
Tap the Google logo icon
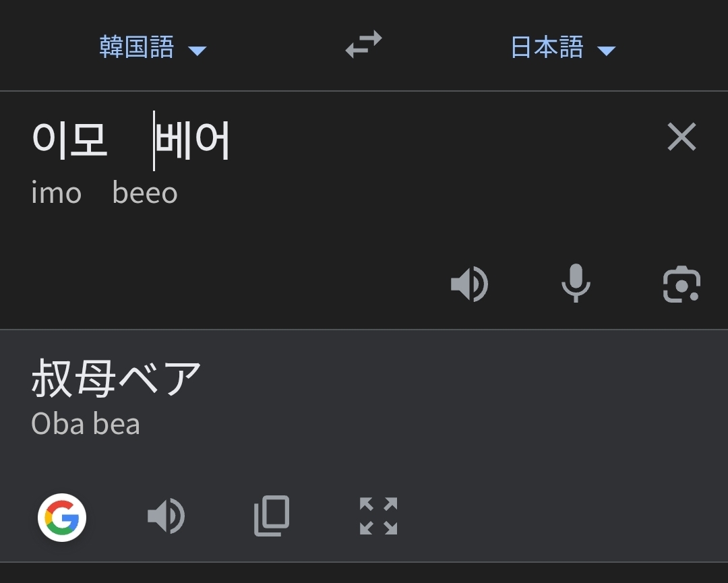point(62,518)
